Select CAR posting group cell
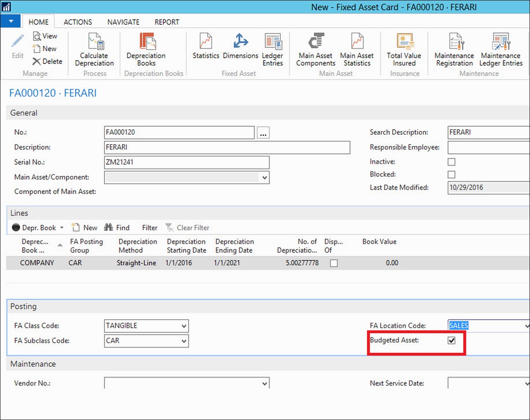Viewport: 530px width, 420px height. 75,263
